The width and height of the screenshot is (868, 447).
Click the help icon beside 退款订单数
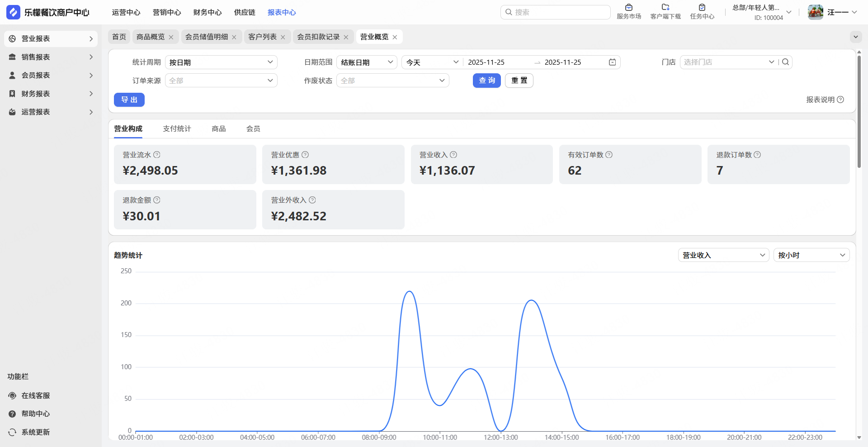tap(757, 155)
